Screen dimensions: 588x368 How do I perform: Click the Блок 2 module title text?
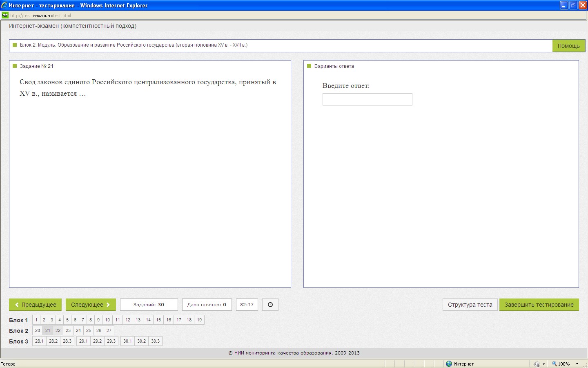click(x=134, y=45)
